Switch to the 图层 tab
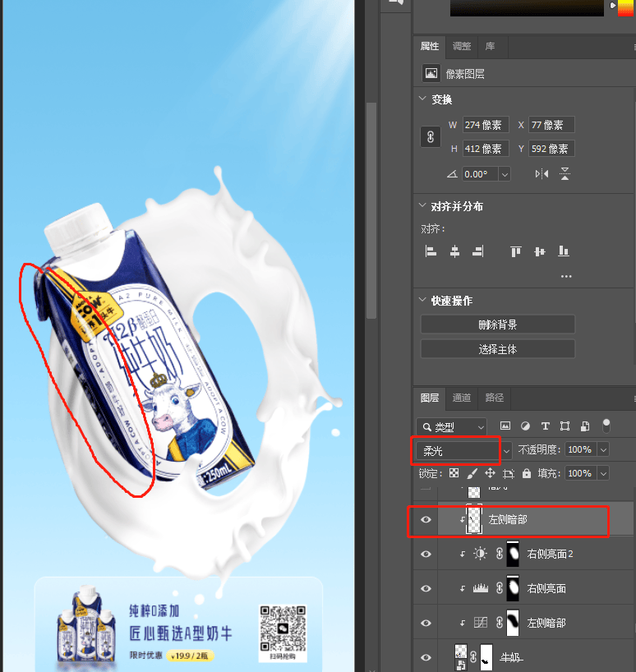 coord(430,398)
